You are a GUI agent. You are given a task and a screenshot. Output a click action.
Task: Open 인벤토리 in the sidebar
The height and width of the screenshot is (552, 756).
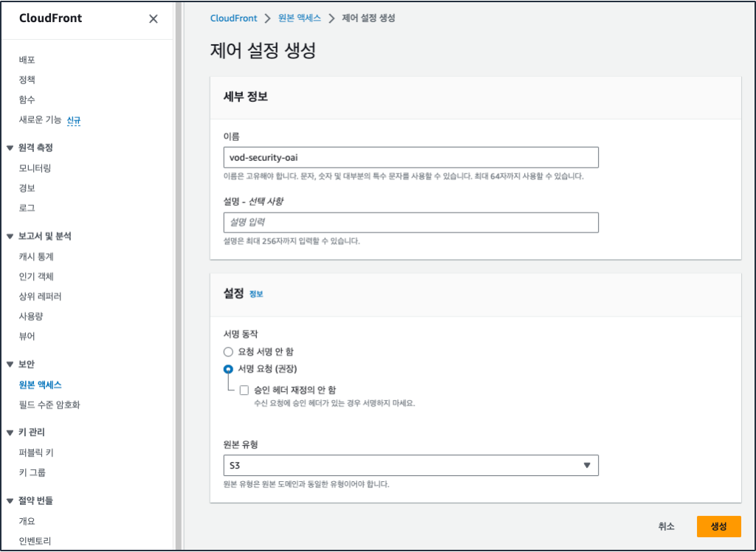[35, 541]
